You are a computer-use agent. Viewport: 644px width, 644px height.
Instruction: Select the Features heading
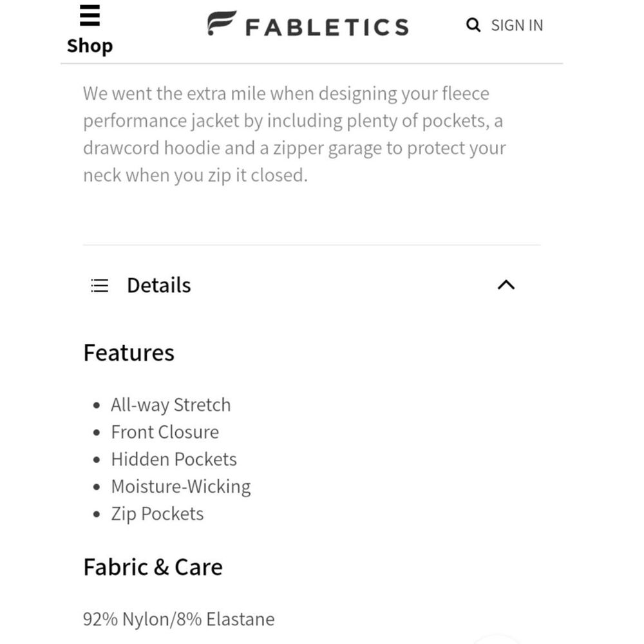click(x=128, y=352)
